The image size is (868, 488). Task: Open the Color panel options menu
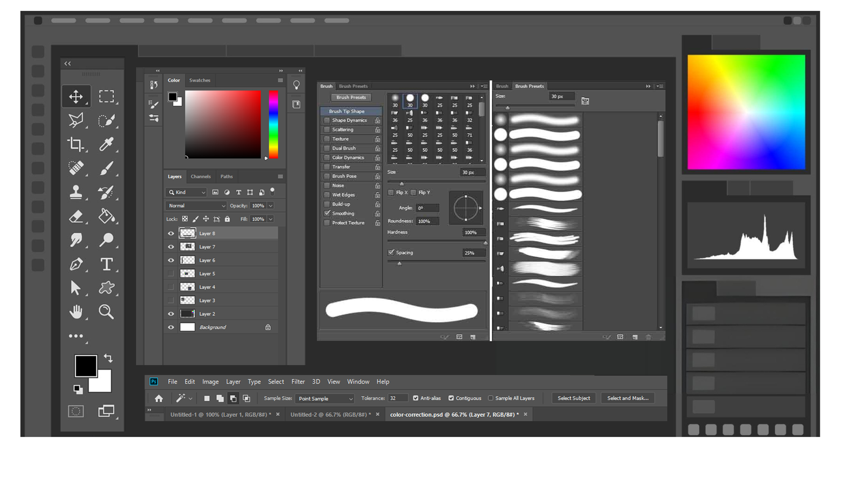[280, 80]
